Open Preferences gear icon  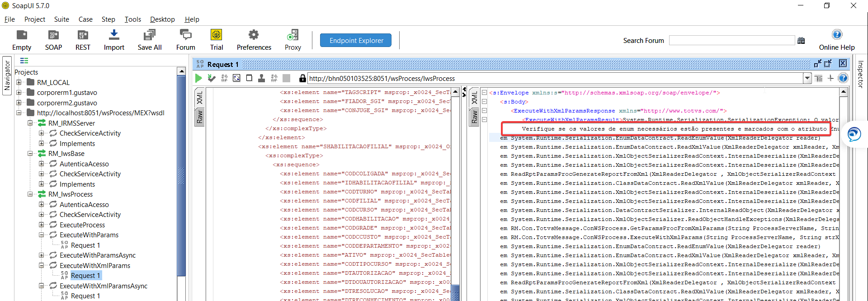pyautogui.click(x=254, y=40)
